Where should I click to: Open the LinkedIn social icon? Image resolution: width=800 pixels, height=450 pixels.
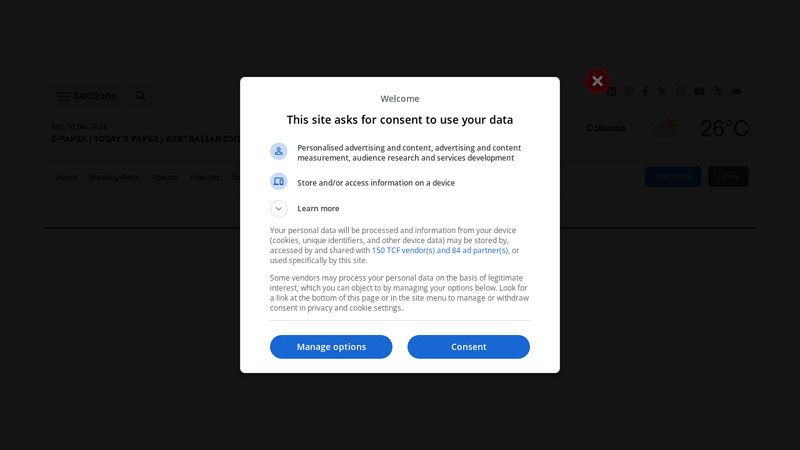click(613, 92)
